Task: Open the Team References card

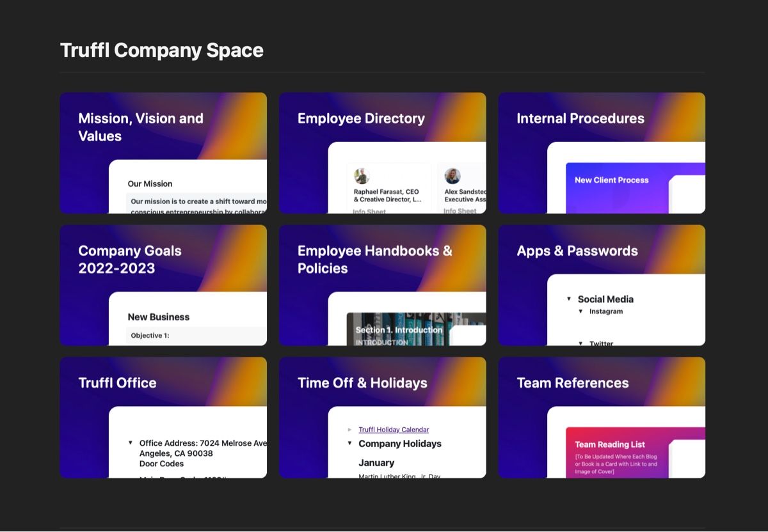Action: [602, 418]
